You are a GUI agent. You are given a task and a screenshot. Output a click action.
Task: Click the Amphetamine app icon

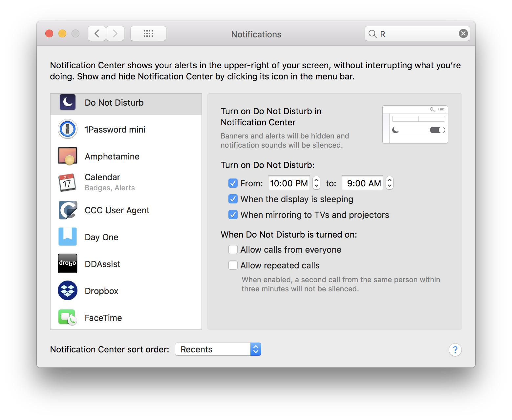point(68,156)
